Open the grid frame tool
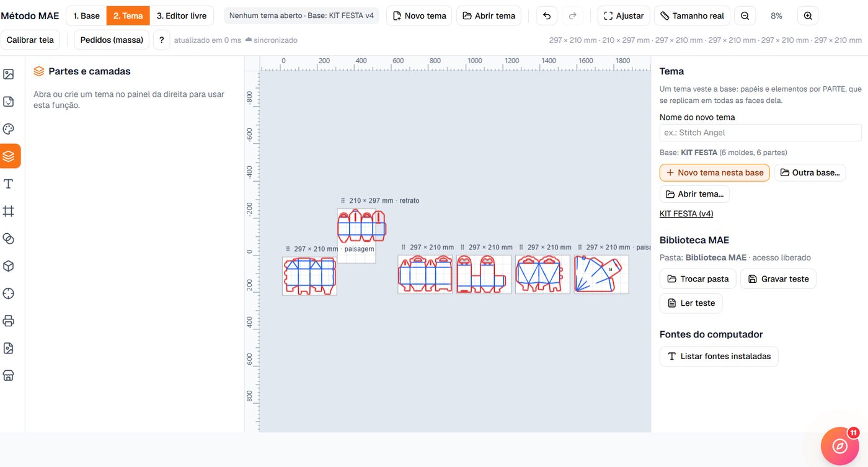The width and height of the screenshot is (868, 467). click(9, 211)
